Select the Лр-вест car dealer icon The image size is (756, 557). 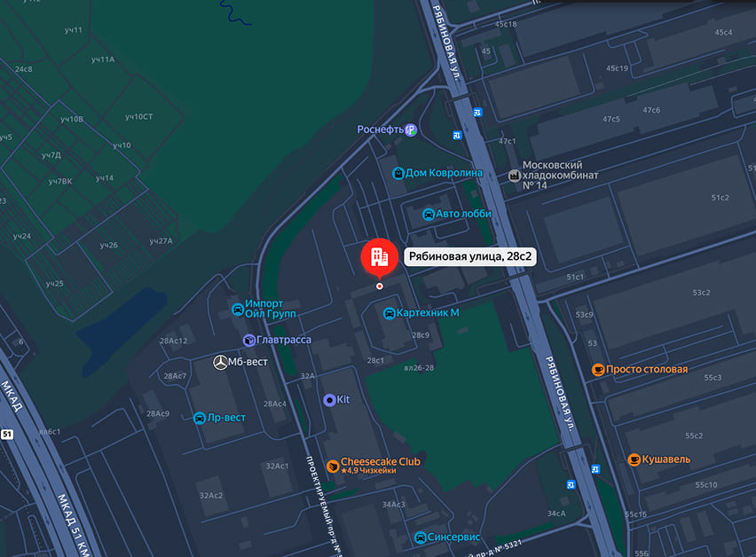tap(200, 418)
